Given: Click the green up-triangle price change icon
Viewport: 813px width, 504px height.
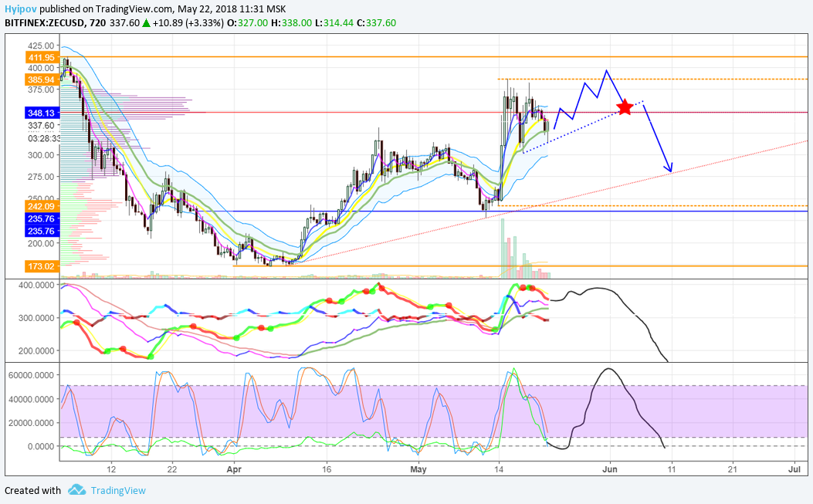Looking at the screenshot, I should (x=147, y=23).
